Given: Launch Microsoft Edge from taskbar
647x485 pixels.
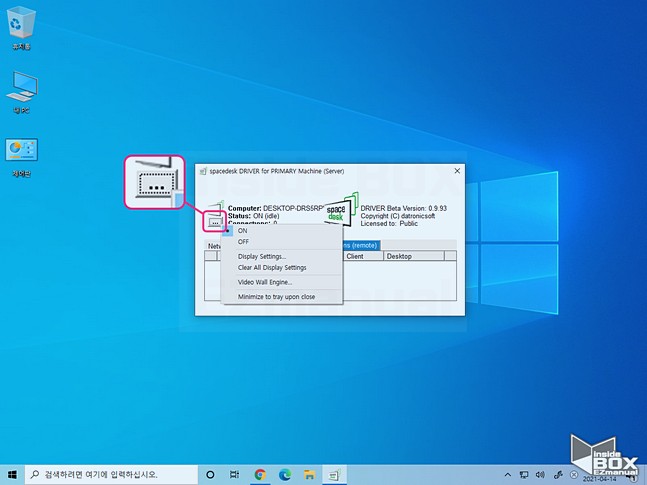Looking at the screenshot, I should [x=284, y=475].
